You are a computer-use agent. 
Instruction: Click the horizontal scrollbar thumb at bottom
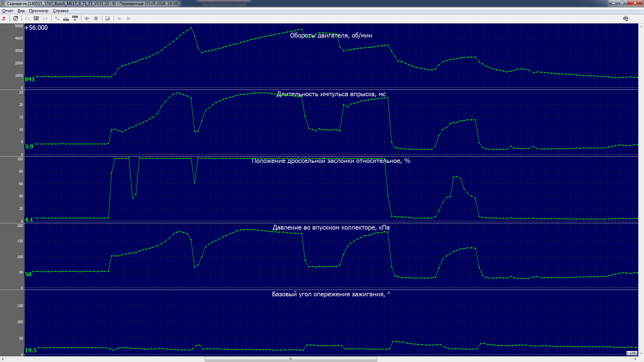point(291,359)
